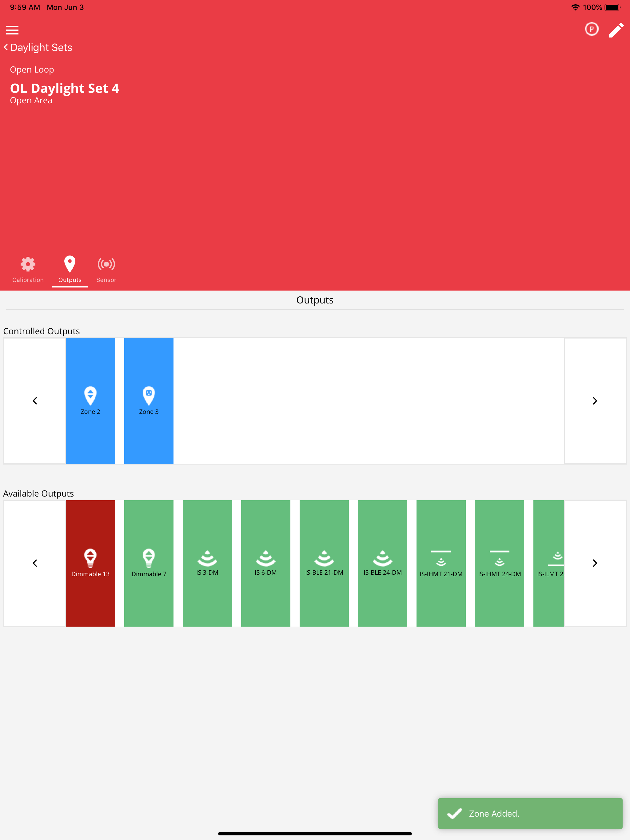Select Zone 2 controlled output tile

[x=90, y=401]
